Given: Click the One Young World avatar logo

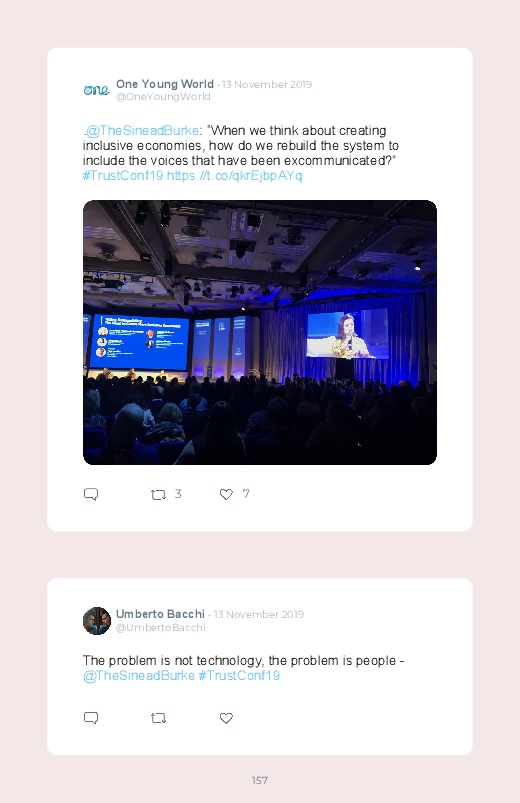Looking at the screenshot, I should click(96, 90).
